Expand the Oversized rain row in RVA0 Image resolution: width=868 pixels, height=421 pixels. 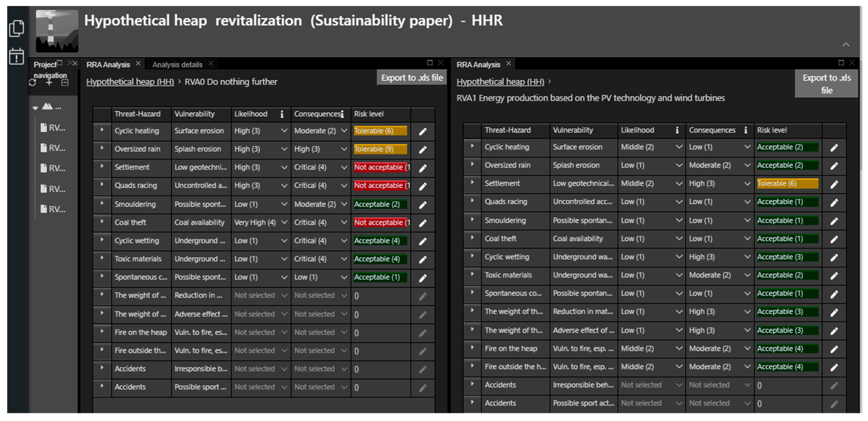point(102,148)
